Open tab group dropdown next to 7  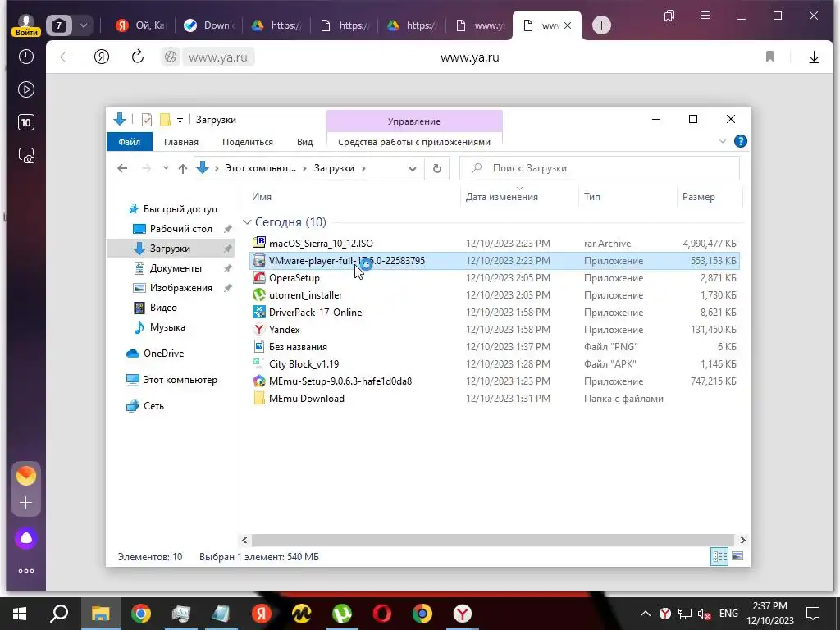pyautogui.click(x=83, y=25)
